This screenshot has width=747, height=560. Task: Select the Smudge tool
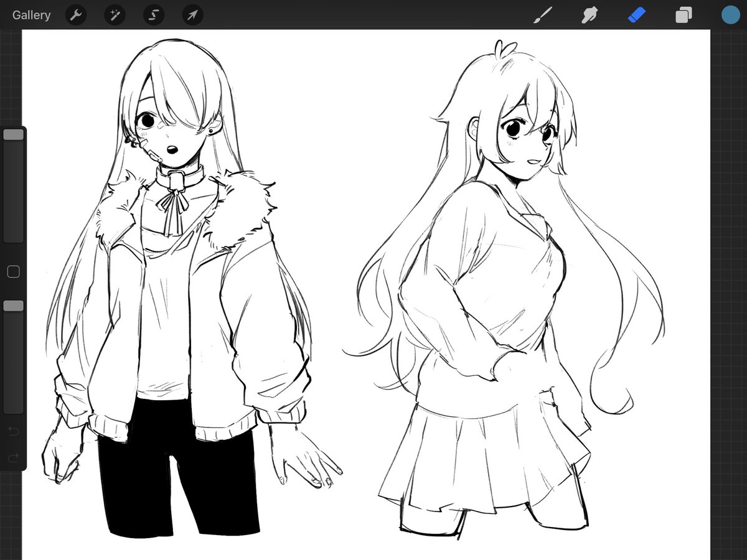click(x=590, y=15)
